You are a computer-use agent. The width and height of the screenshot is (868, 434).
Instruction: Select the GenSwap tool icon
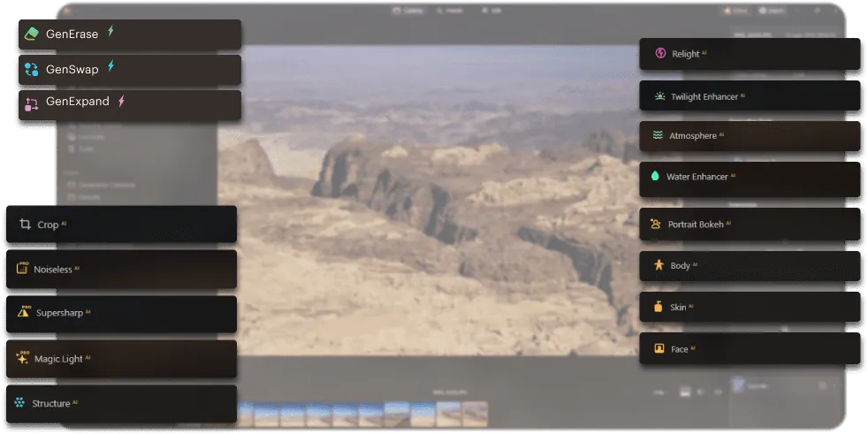point(32,69)
